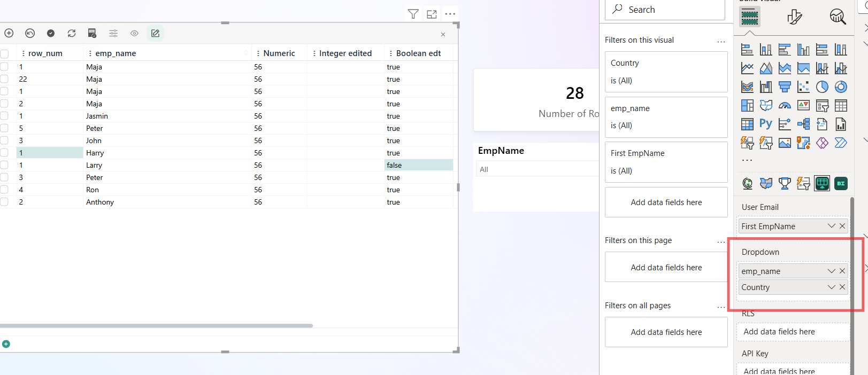This screenshot has height=375, width=868.
Task: Choose the donut chart visual
Action: click(x=841, y=87)
